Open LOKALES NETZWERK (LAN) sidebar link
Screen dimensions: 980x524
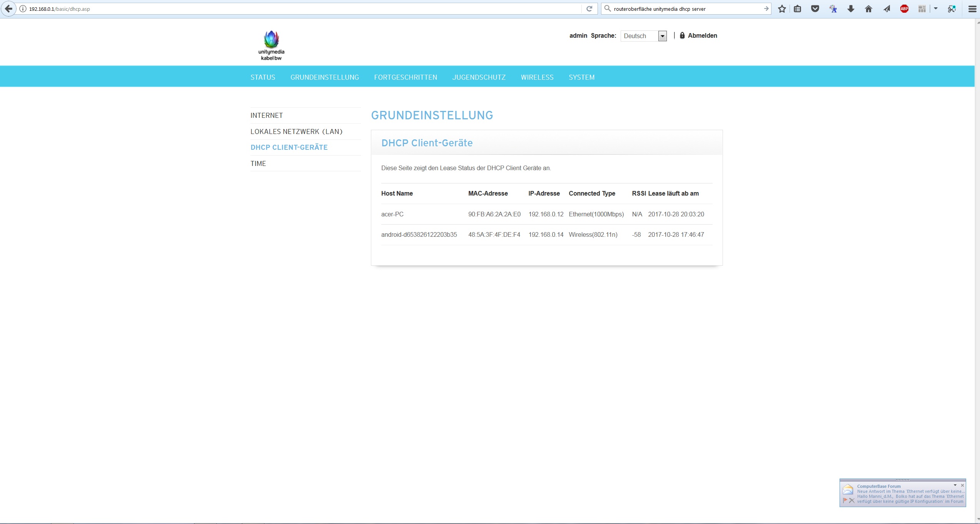pyautogui.click(x=296, y=132)
